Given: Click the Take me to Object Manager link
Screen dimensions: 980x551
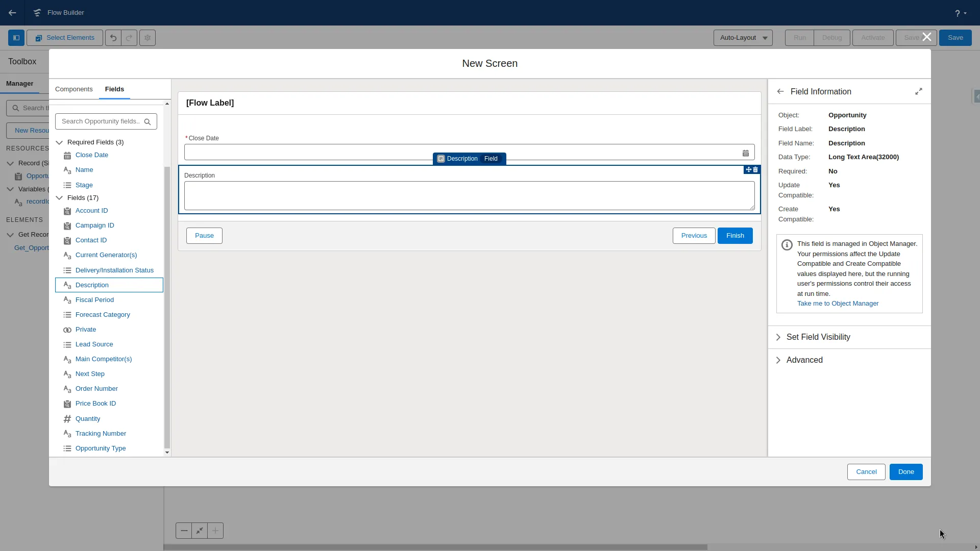Looking at the screenshot, I should [x=838, y=303].
